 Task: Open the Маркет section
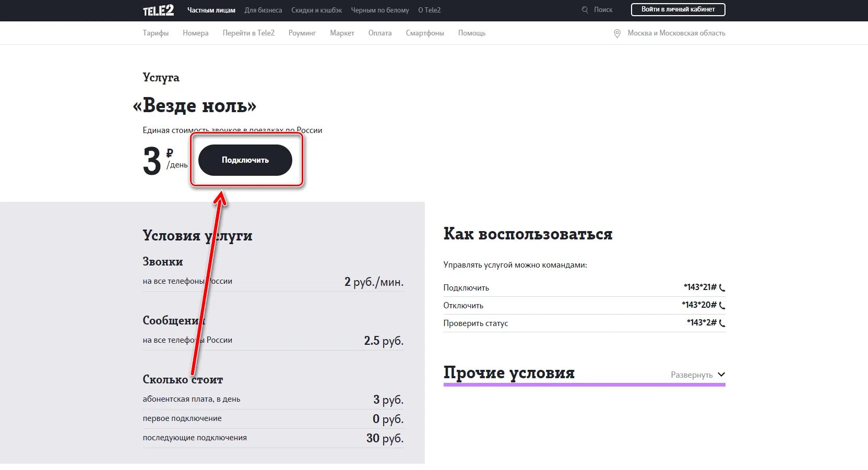pyautogui.click(x=342, y=33)
